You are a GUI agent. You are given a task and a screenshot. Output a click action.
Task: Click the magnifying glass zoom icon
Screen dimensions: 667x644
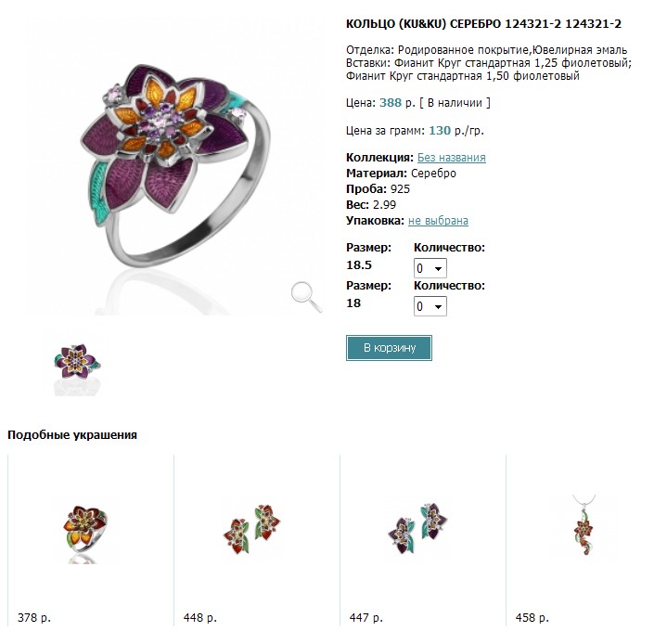306,297
